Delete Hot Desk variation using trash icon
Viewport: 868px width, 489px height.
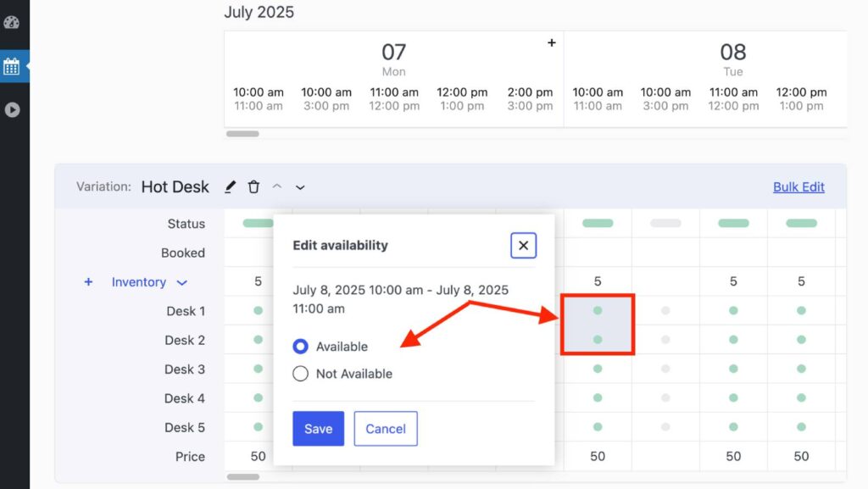(253, 187)
